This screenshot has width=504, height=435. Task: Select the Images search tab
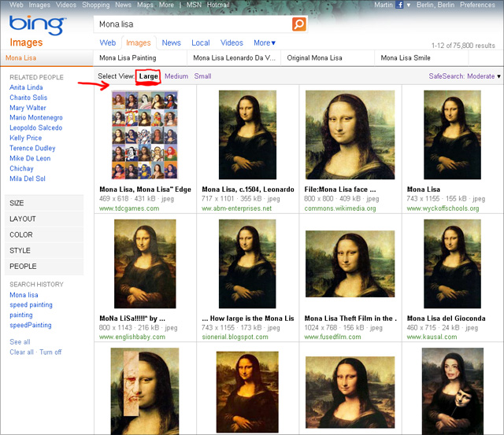click(x=139, y=43)
